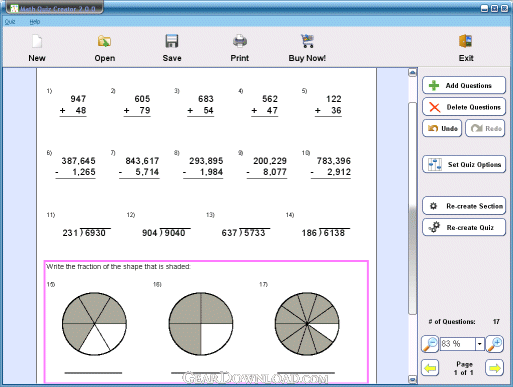Click the Redo button
513x387 pixels.
(485, 128)
